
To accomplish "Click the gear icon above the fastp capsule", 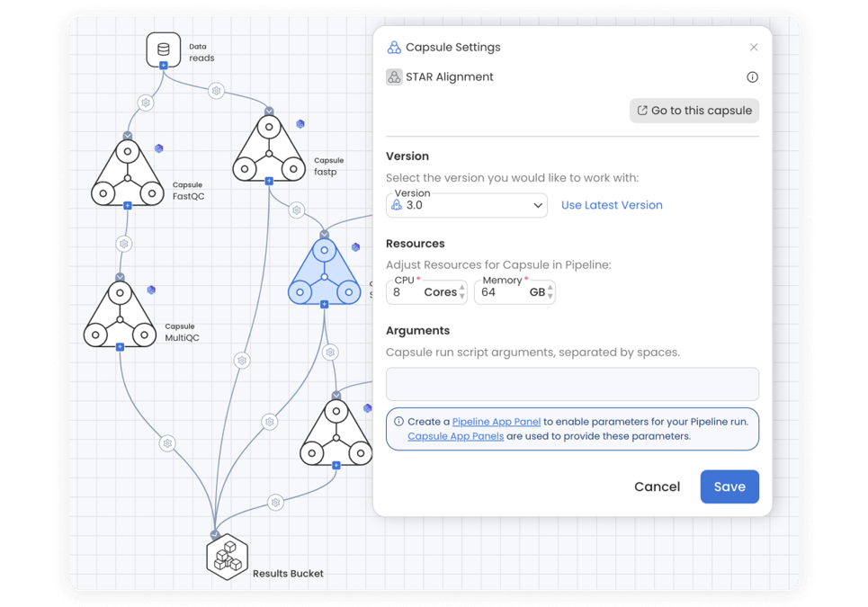I will 216,91.
